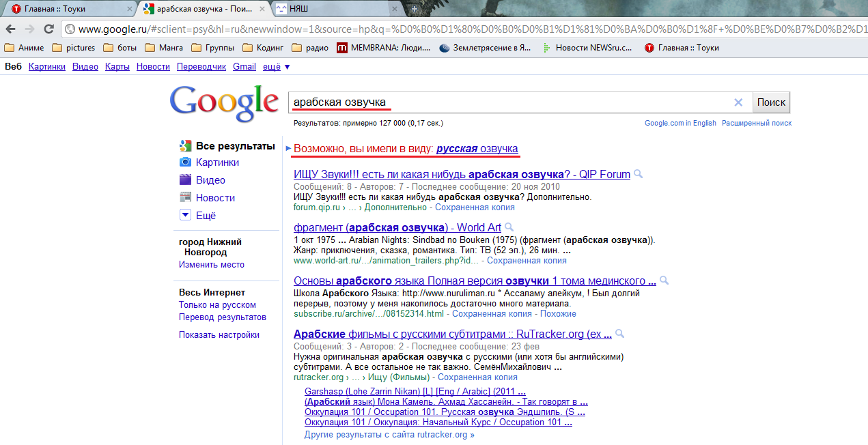This screenshot has height=445, width=868.
Task: Preview the Основы арабского result with its magnifier icon
Action: pos(664,281)
